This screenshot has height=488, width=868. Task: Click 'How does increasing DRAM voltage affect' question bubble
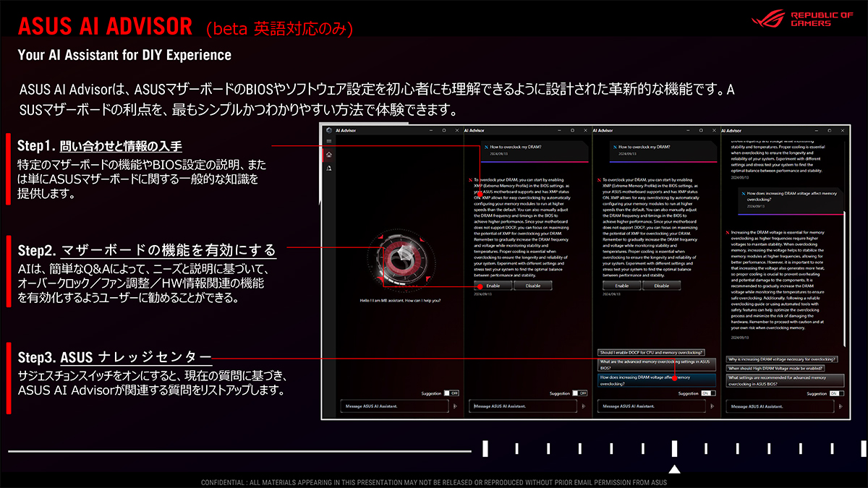(x=791, y=200)
